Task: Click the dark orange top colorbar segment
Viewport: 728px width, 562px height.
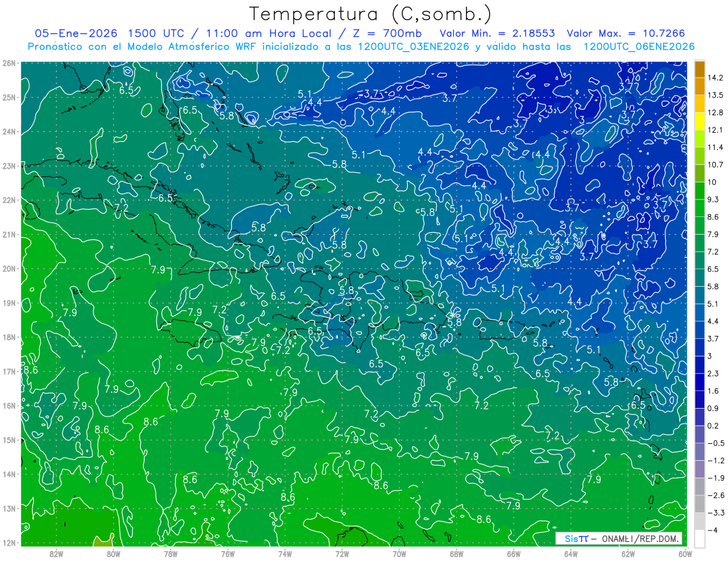Action: pyautogui.click(x=699, y=69)
